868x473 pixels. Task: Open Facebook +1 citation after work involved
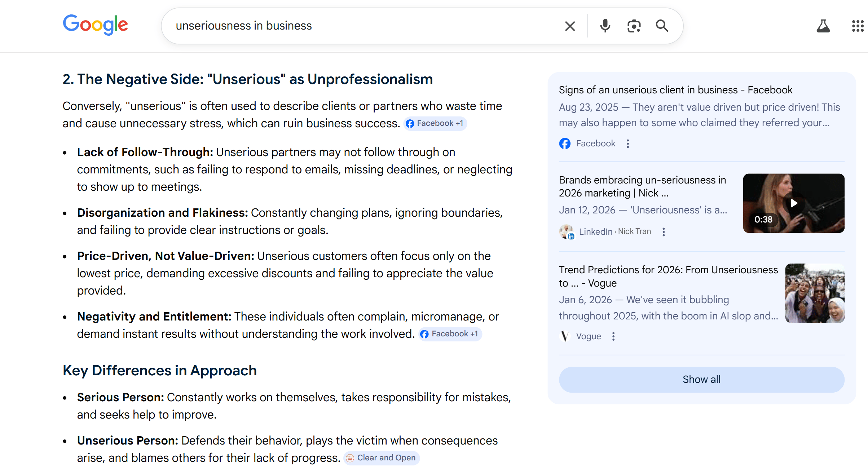coord(450,334)
